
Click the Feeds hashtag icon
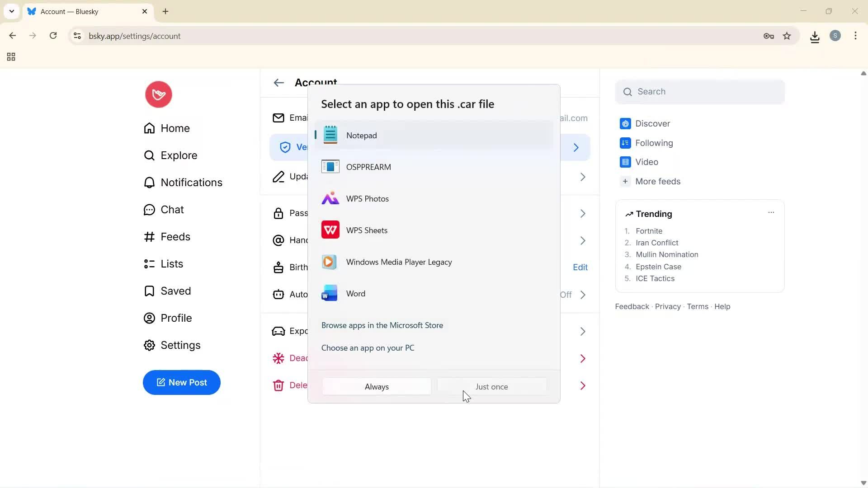(149, 237)
